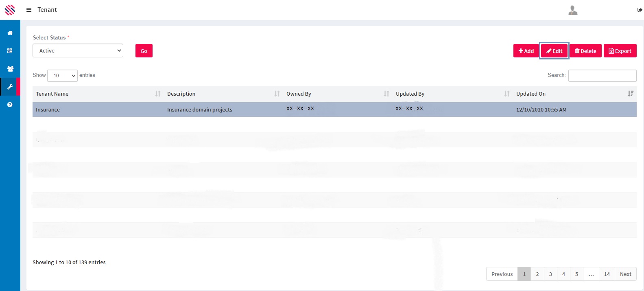Click the logout icon at top right
This screenshot has height=291, width=644.
[640, 10]
